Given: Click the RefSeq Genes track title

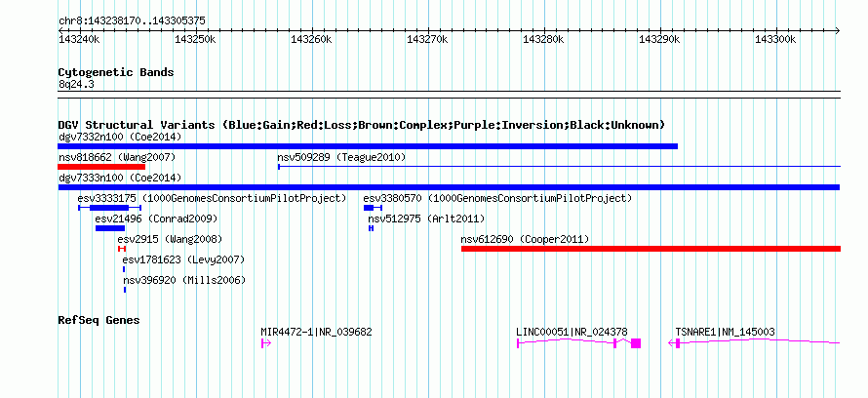Looking at the screenshot, I should pos(99,320).
